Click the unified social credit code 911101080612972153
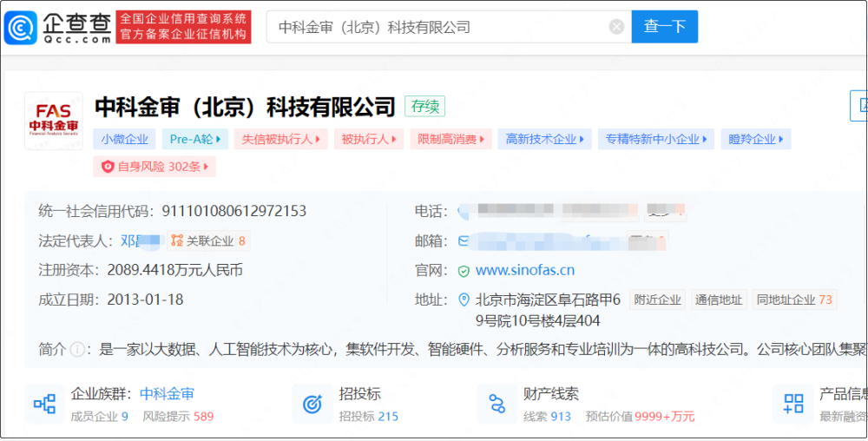Image resolution: width=868 pixels, height=441 pixels. tap(233, 211)
